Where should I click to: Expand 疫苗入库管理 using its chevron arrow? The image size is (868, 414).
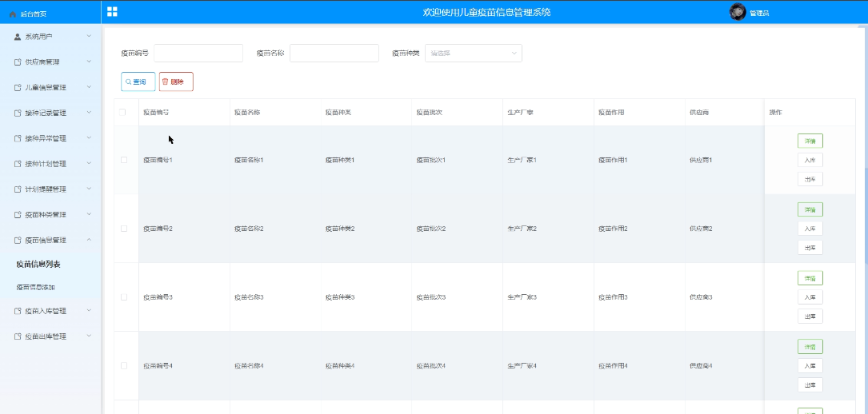click(89, 311)
